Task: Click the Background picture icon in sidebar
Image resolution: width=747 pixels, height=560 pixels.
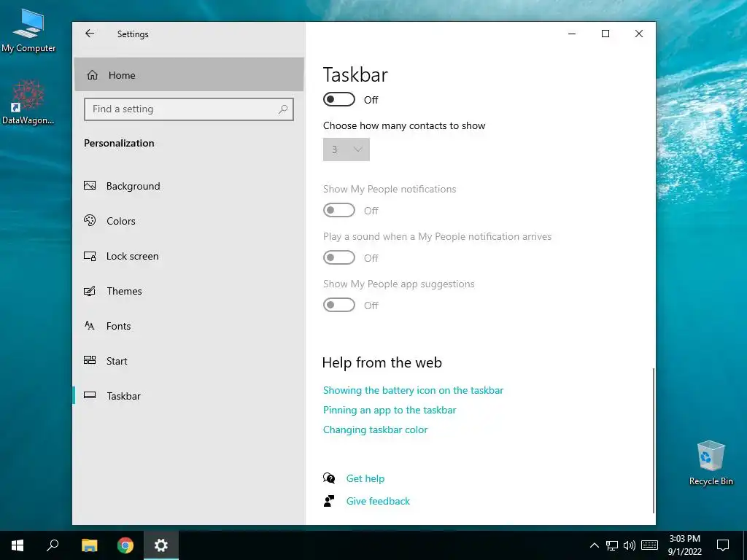Action: click(90, 186)
